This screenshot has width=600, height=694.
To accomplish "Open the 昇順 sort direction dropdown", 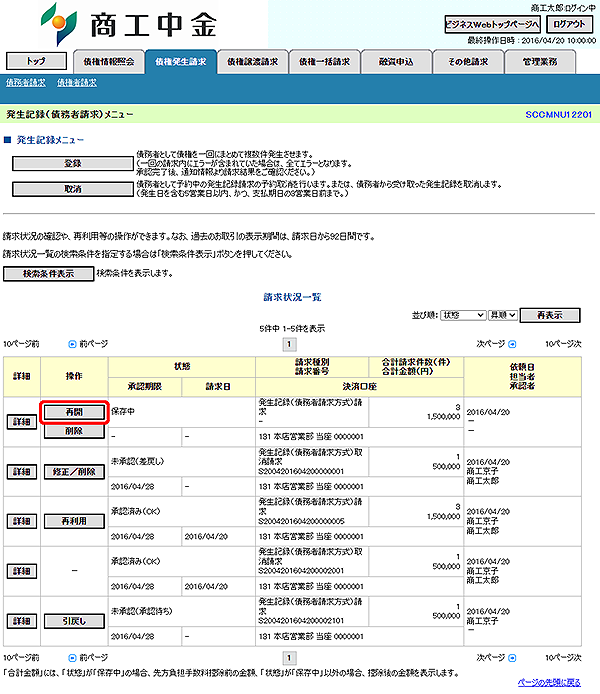I will pyautogui.click(x=503, y=315).
